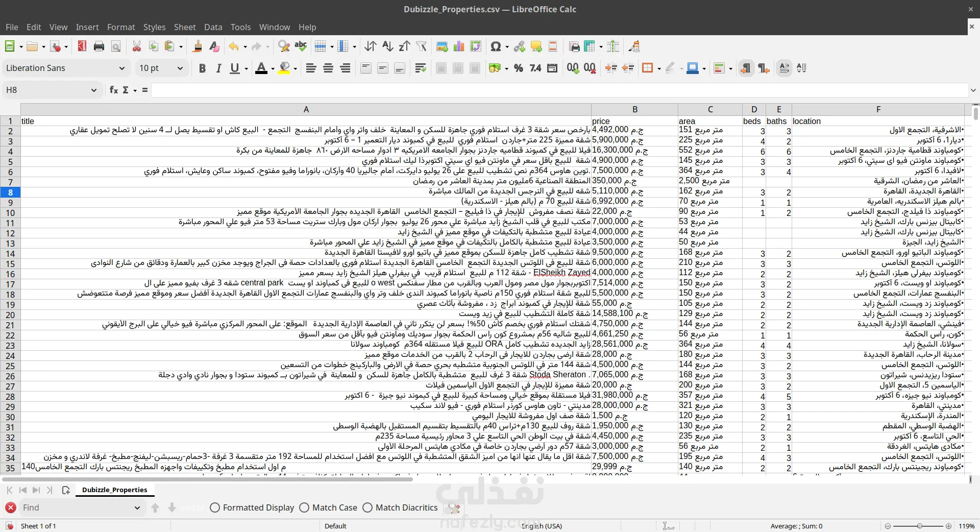Image resolution: width=980 pixels, height=532 pixels.
Task: Open the Function Wizard
Action: click(113, 90)
